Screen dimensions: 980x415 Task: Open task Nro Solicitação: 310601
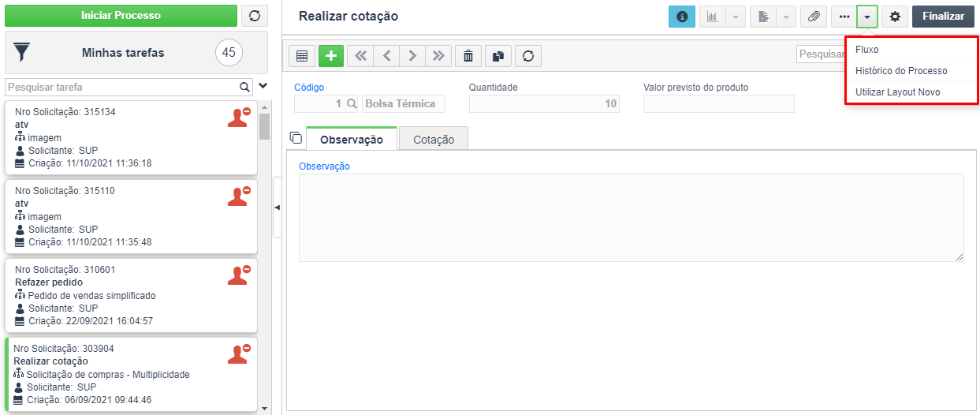click(131, 295)
